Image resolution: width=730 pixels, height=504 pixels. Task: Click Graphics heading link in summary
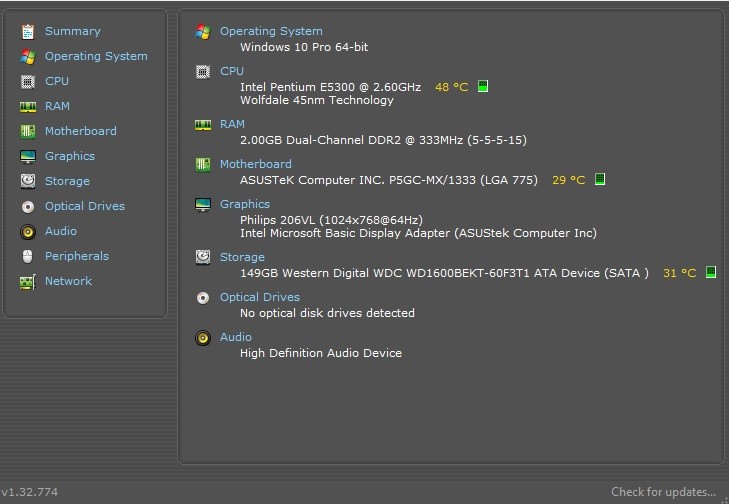[245, 204]
